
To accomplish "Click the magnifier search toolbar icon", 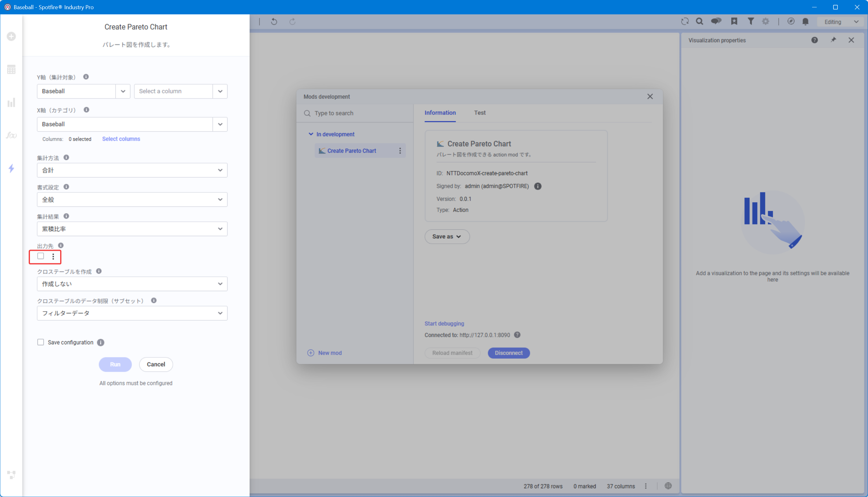I will click(x=699, y=21).
